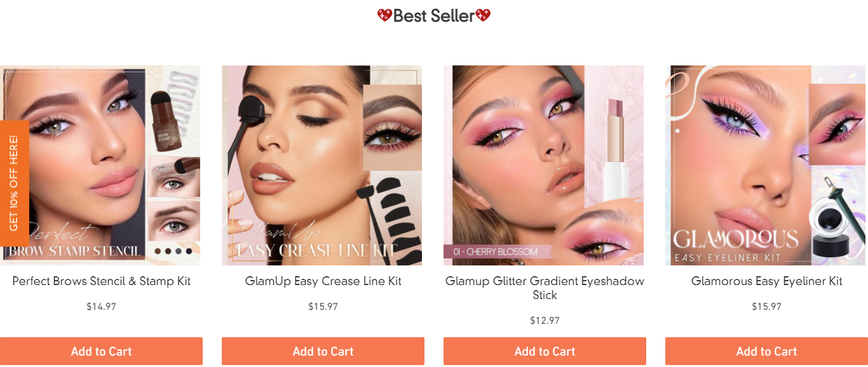Viewport: 868px width, 367px height.
Task: Add GlamUp Easy Crease Line Kit to cart
Action: coord(323,351)
